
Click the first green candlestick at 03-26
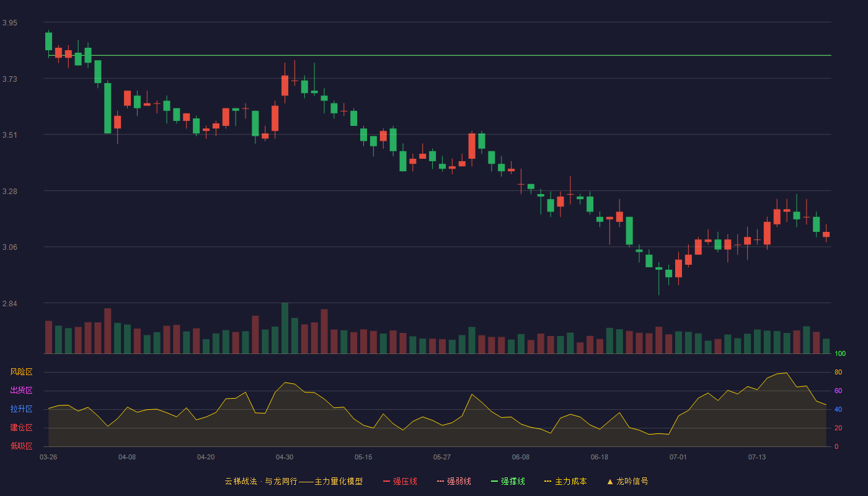pyautogui.click(x=48, y=42)
